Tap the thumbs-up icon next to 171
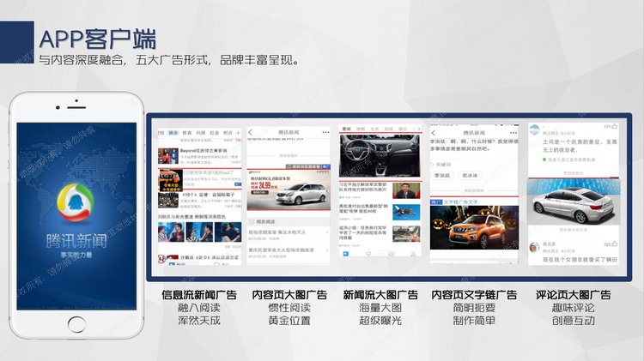Screen dimensions: 644x361 [x=615, y=126]
